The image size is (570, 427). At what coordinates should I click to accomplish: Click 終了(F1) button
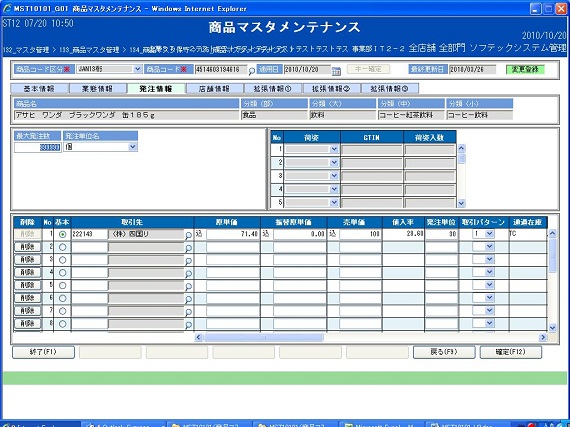(x=43, y=352)
